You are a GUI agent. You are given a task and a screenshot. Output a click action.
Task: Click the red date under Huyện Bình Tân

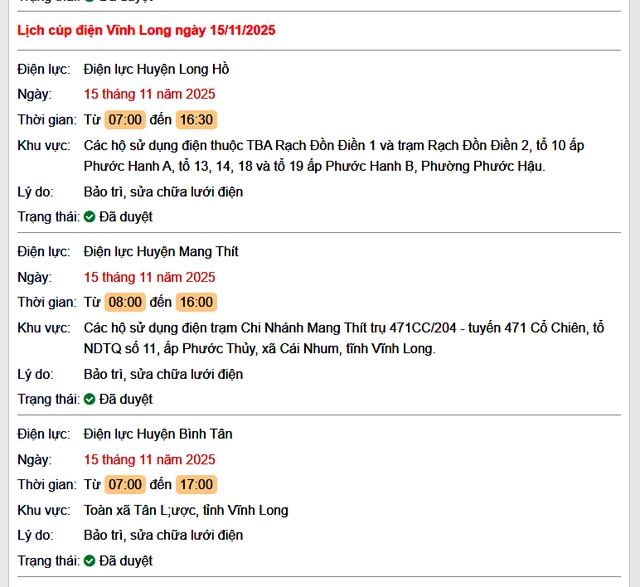tap(149, 460)
